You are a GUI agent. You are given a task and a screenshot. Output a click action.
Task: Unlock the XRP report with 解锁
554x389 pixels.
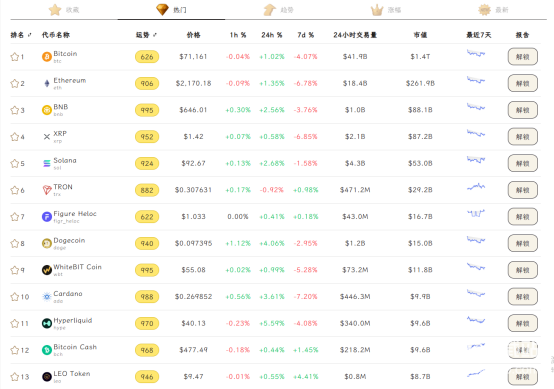tap(523, 137)
